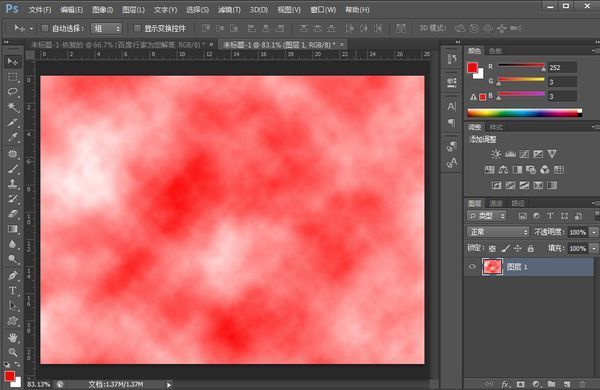Select the Hand tool
The width and height of the screenshot is (600, 390).
[x=13, y=337]
